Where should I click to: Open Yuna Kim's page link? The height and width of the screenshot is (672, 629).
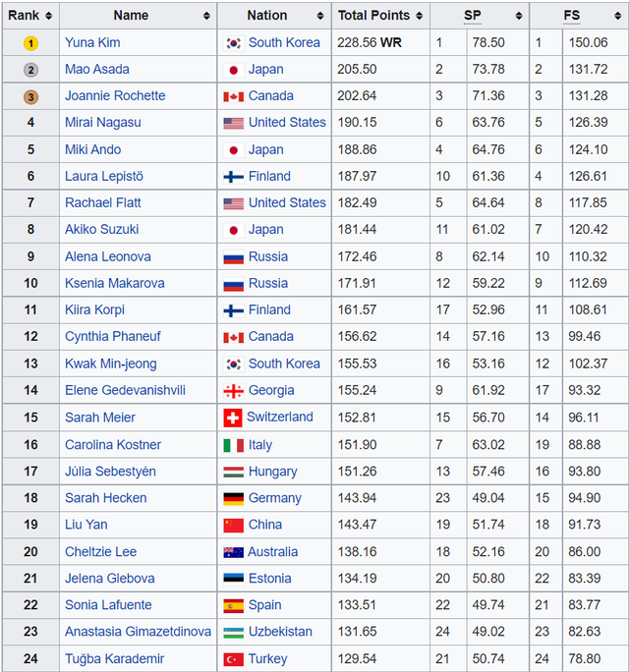[92, 43]
